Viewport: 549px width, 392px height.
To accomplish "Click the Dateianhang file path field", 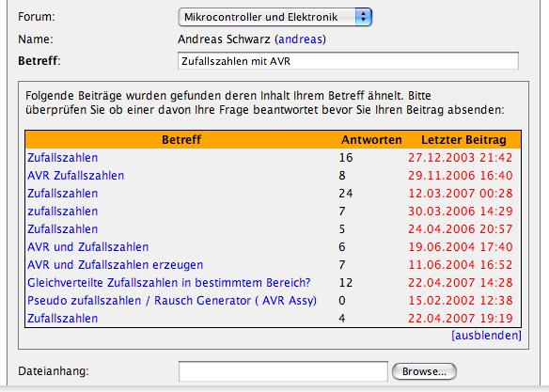I will point(283,371).
